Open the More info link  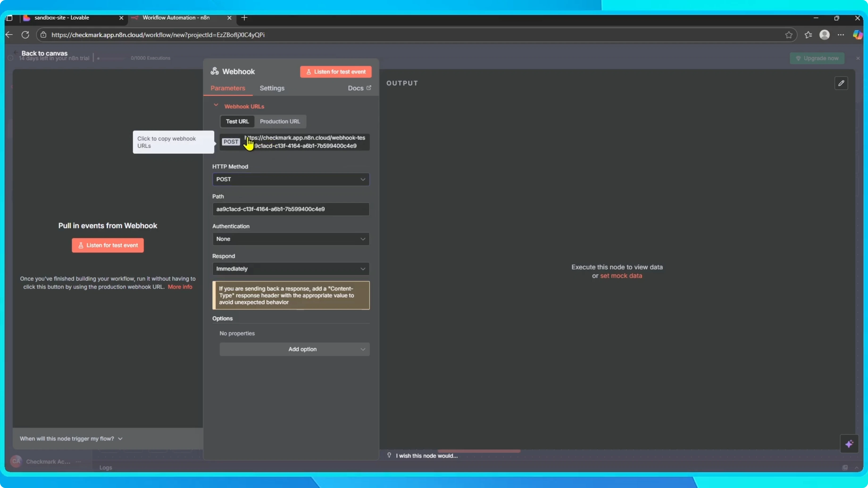click(x=180, y=287)
